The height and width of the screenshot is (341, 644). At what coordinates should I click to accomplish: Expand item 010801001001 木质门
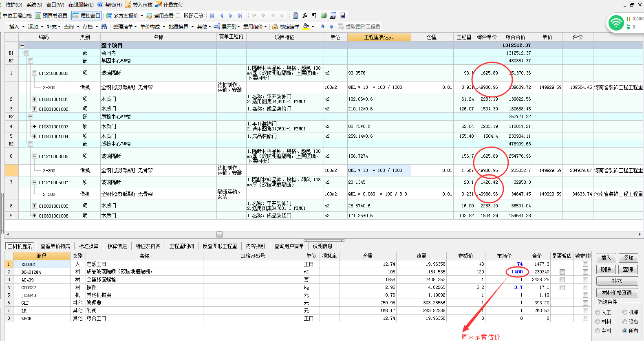(34, 99)
